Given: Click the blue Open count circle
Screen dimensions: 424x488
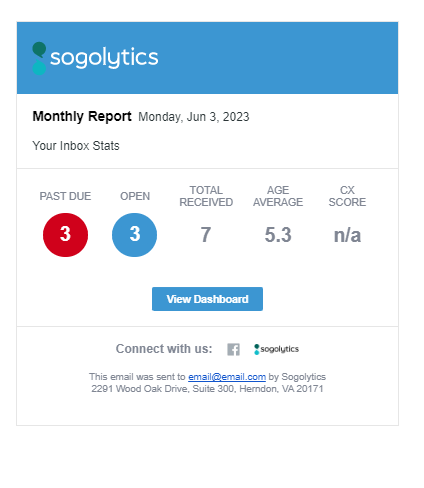Looking at the screenshot, I should click(134, 235).
